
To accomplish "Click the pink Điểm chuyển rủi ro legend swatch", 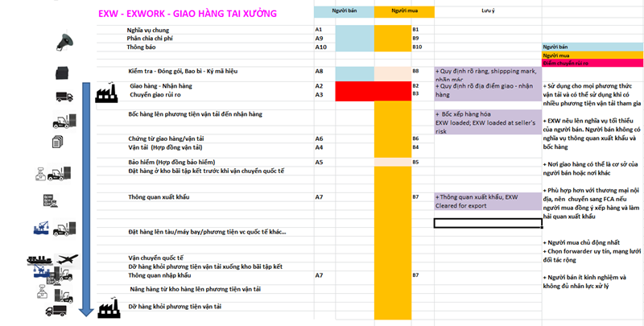I will (x=592, y=64).
